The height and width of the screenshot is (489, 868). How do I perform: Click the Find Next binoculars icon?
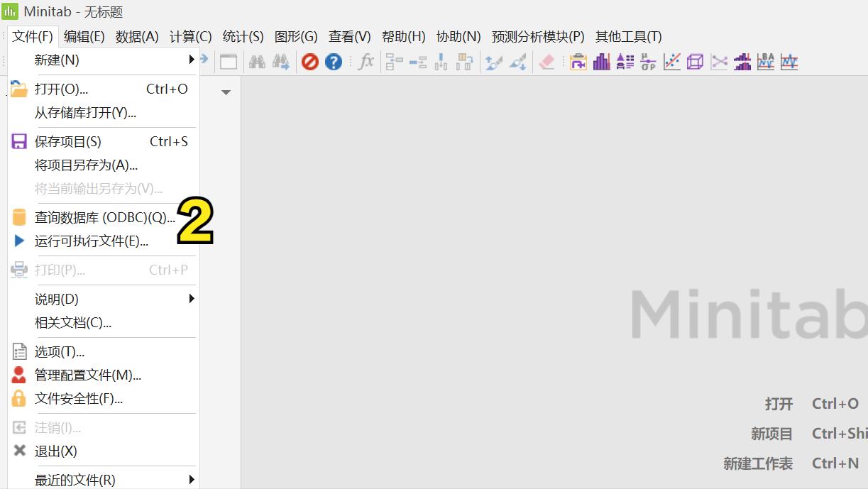pos(281,62)
